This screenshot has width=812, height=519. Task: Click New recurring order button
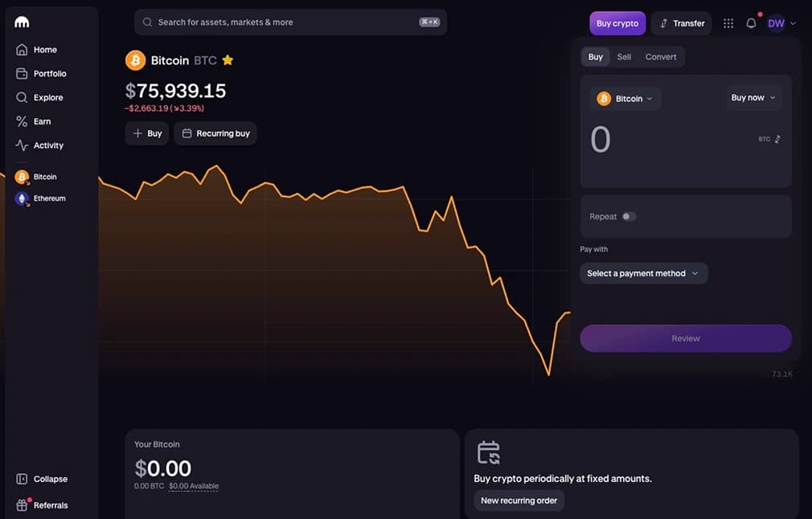(519, 501)
